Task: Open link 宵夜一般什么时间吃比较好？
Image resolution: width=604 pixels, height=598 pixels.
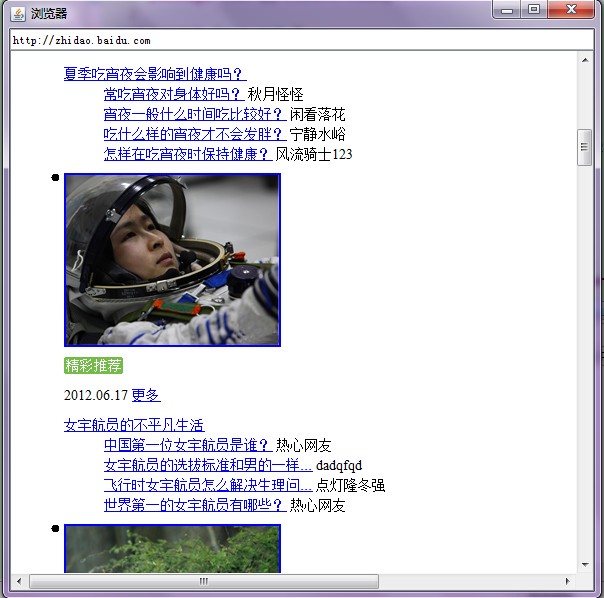Action: point(195,114)
